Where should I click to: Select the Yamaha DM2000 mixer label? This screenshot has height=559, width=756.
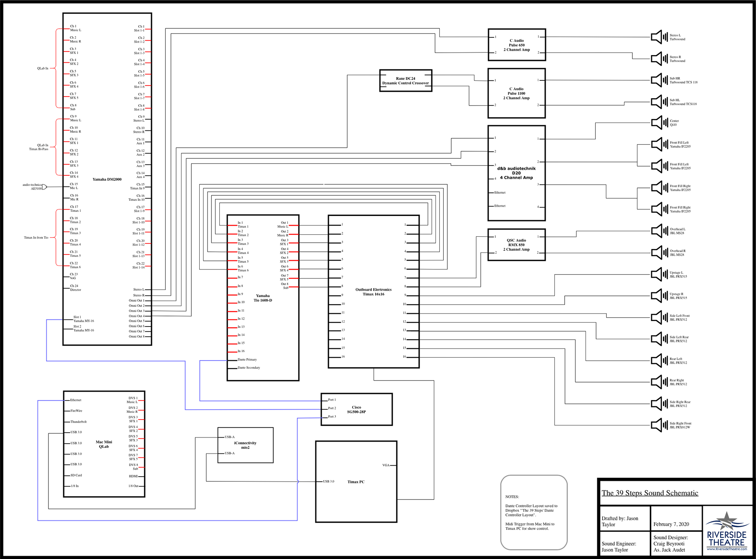pyautogui.click(x=107, y=179)
